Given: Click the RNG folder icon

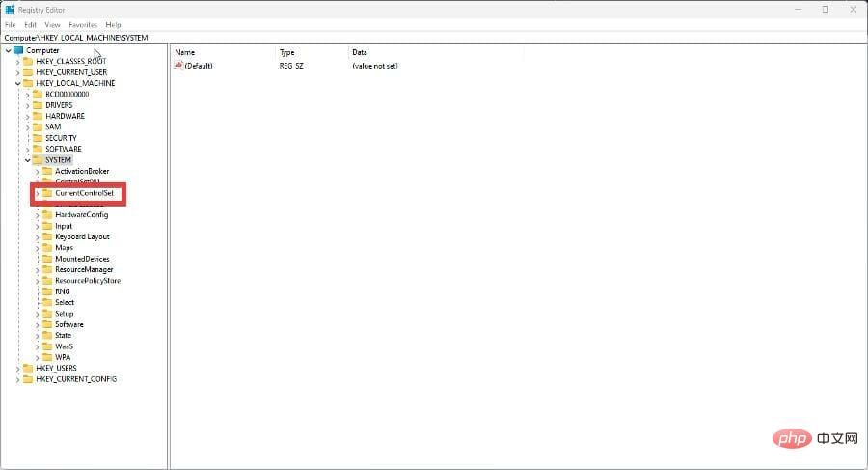Looking at the screenshot, I should pos(47,291).
